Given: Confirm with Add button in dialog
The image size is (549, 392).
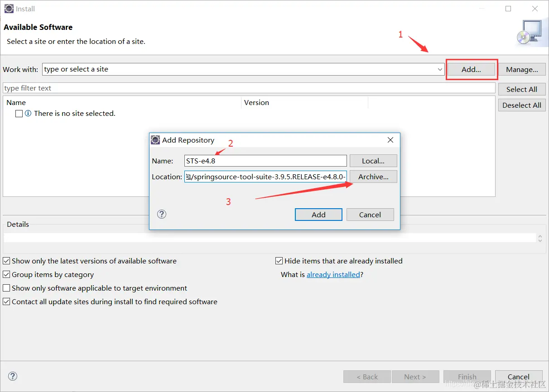Looking at the screenshot, I should [x=318, y=215].
